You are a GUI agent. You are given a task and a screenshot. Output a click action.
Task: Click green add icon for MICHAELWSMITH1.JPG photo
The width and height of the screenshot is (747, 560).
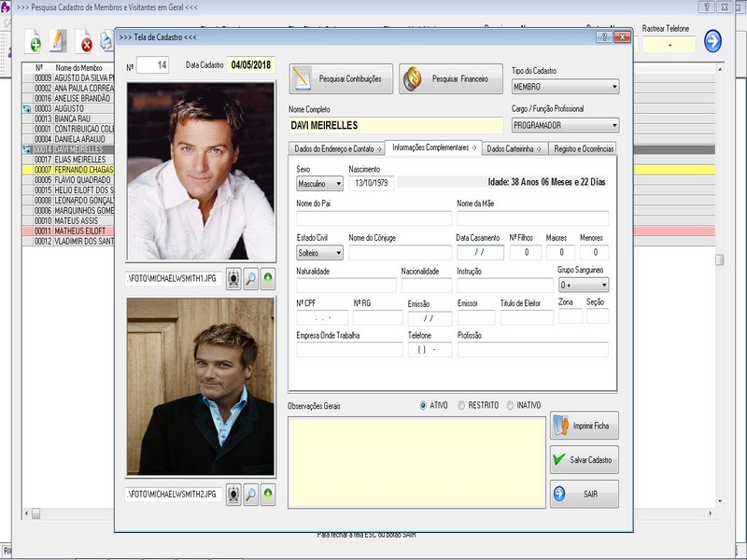click(268, 278)
